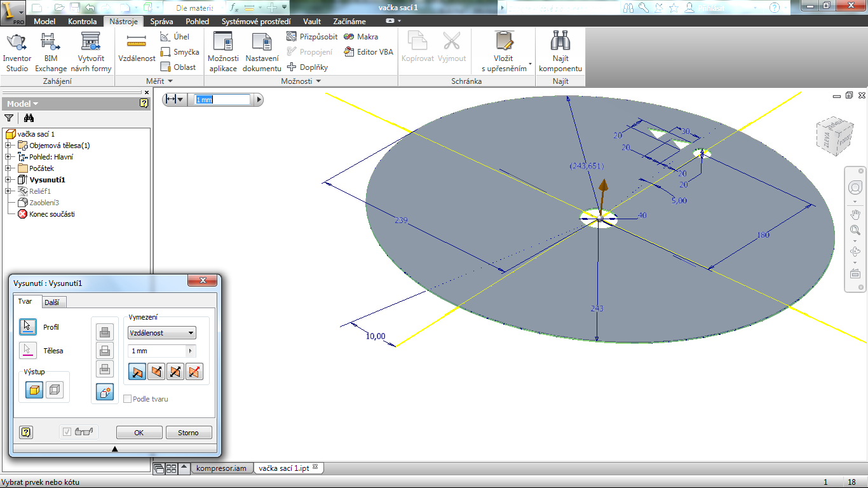Click Save disk icon in quick access toolbar
The width and height of the screenshot is (868, 488).
tap(74, 8)
